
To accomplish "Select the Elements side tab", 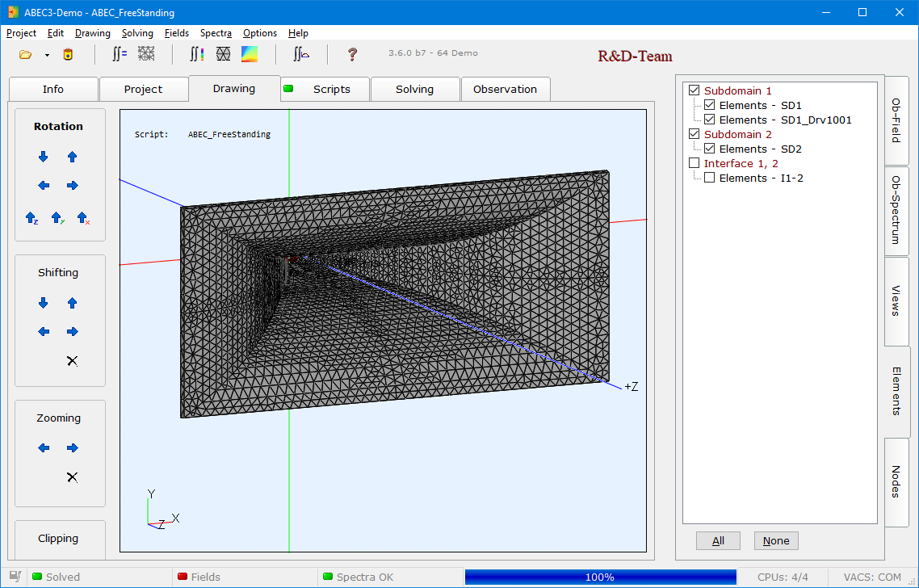I will pos(896,391).
